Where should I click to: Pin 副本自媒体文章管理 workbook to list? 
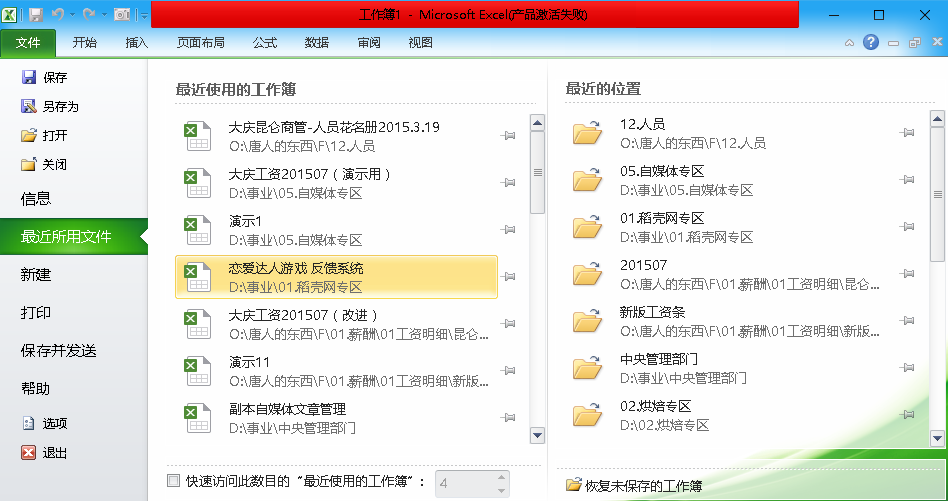tap(508, 418)
